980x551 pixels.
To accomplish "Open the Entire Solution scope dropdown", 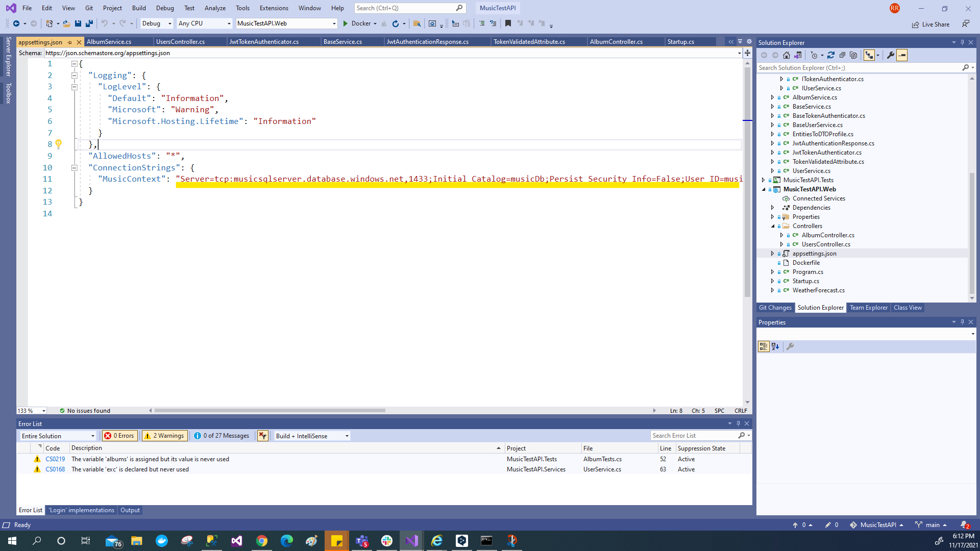I will [58, 436].
